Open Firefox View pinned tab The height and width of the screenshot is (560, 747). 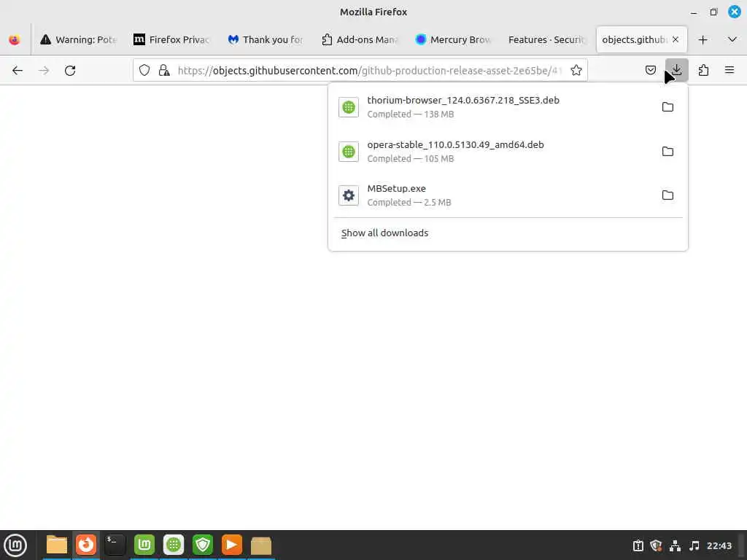click(15, 39)
